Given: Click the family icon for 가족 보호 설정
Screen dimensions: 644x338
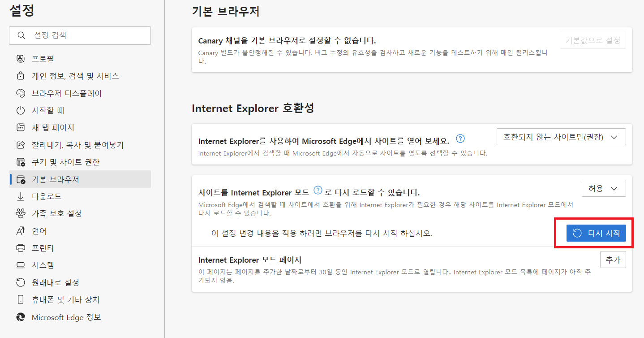Looking at the screenshot, I should click(x=21, y=213).
